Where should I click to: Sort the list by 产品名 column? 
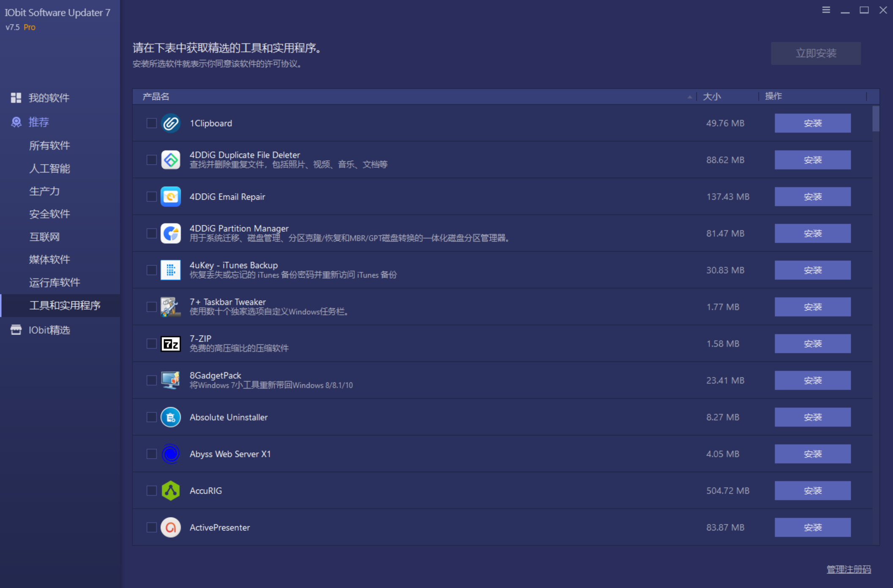tap(415, 97)
